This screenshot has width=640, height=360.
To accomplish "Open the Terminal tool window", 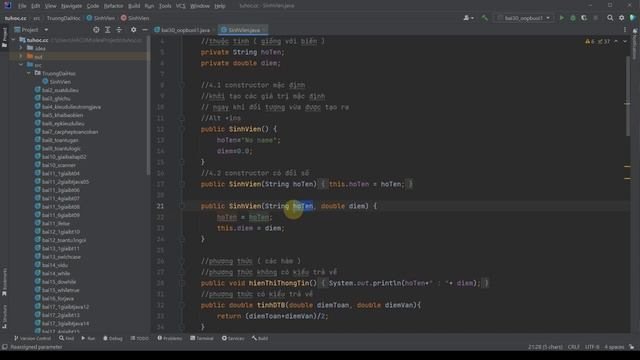I will pos(202,338).
